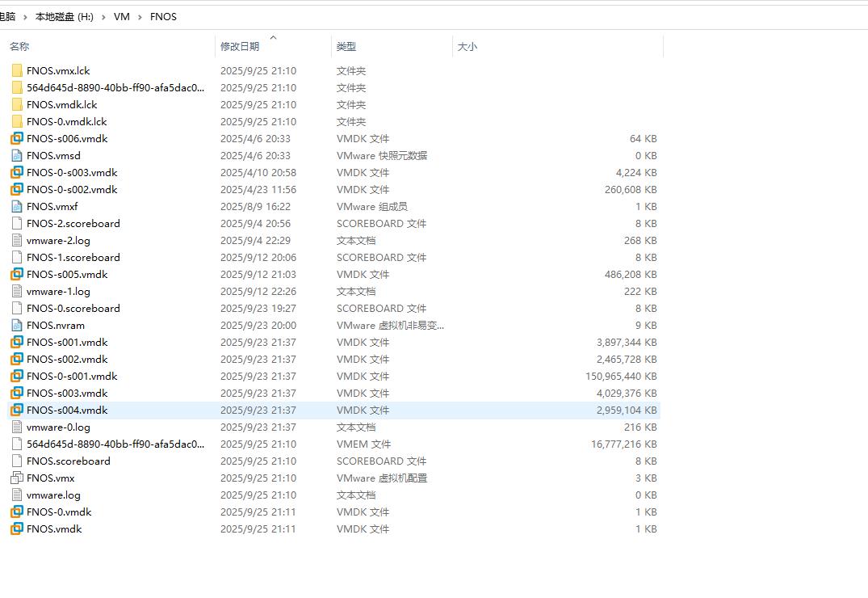Click the VMDK icon of FNOS-s001.vmdk
This screenshot has height=598, width=868.
pyautogui.click(x=17, y=342)
